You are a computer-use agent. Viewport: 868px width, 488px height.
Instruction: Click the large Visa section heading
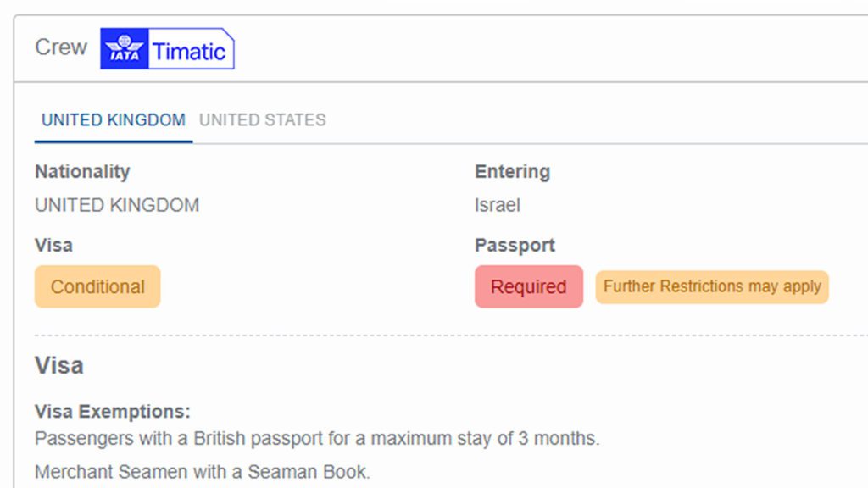(58, 365)
